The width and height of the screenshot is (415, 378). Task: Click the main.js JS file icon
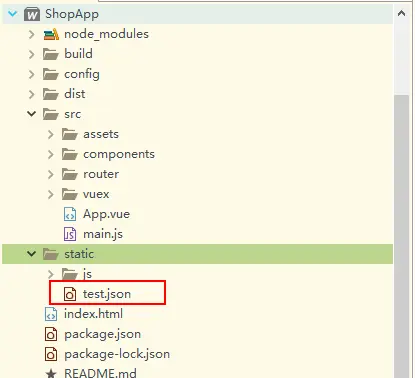(x=70, y=234)
